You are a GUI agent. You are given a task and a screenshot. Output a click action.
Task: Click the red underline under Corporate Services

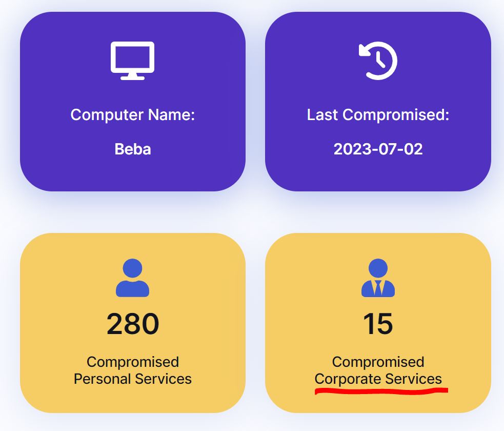(381, 391)
